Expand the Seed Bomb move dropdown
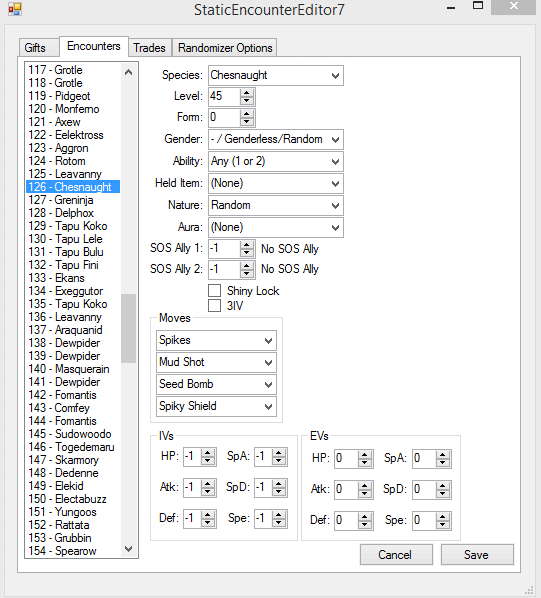The image size is (541, 598). (x=216, y=384)
